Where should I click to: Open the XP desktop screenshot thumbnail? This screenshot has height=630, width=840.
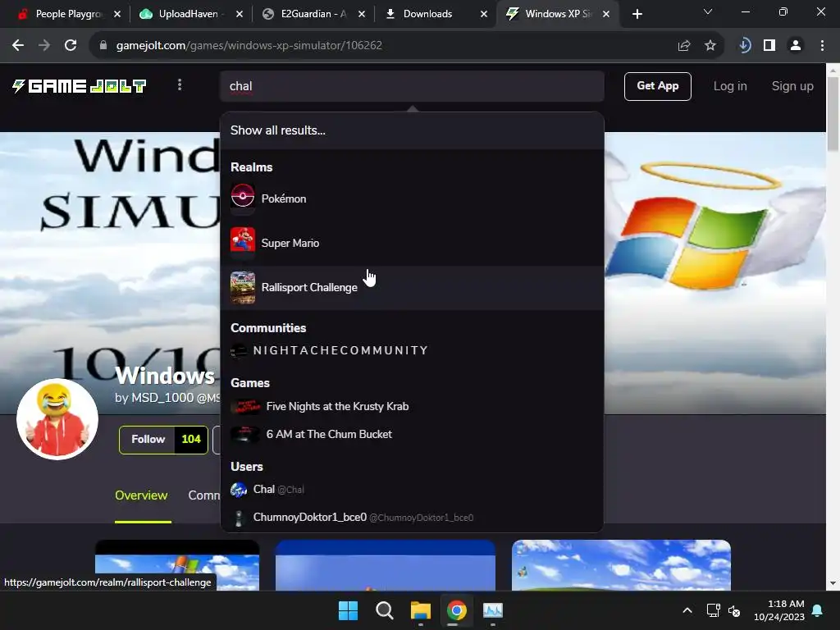tap(622, 565)
